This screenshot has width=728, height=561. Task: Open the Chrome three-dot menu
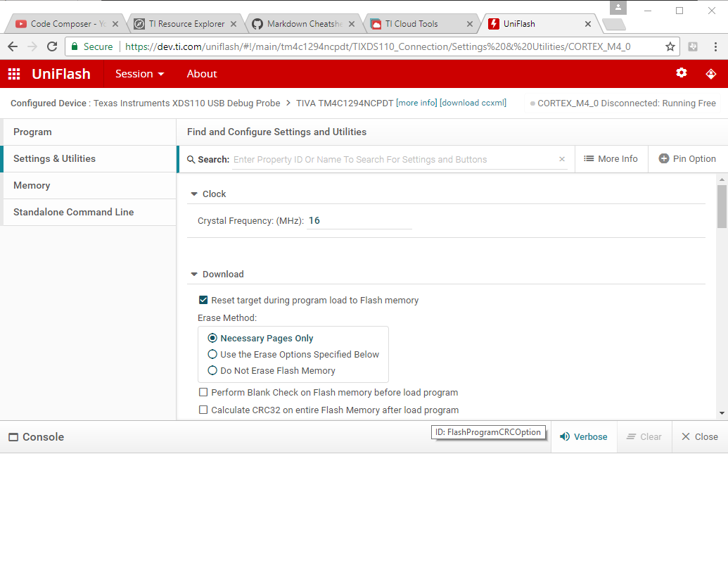pos(715,46)
